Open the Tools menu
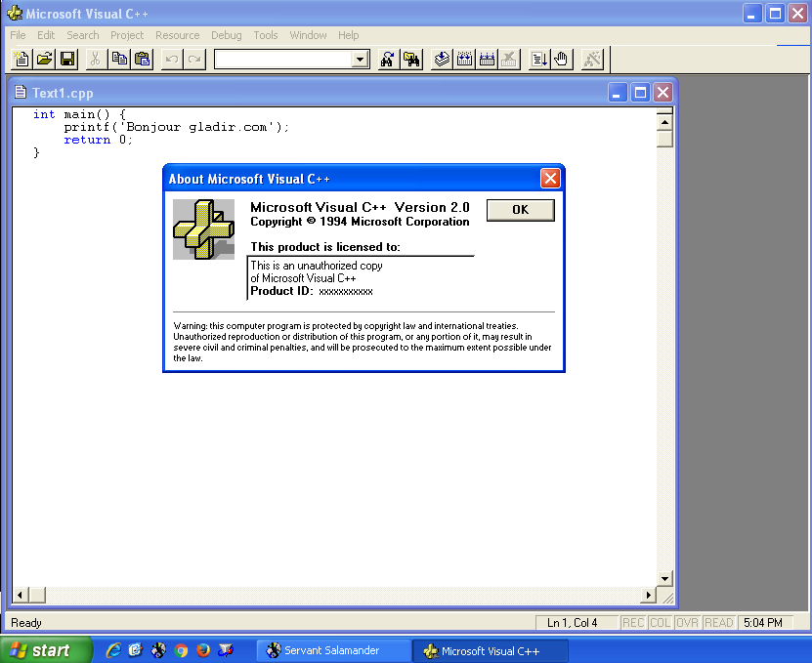 coord(266,35)
